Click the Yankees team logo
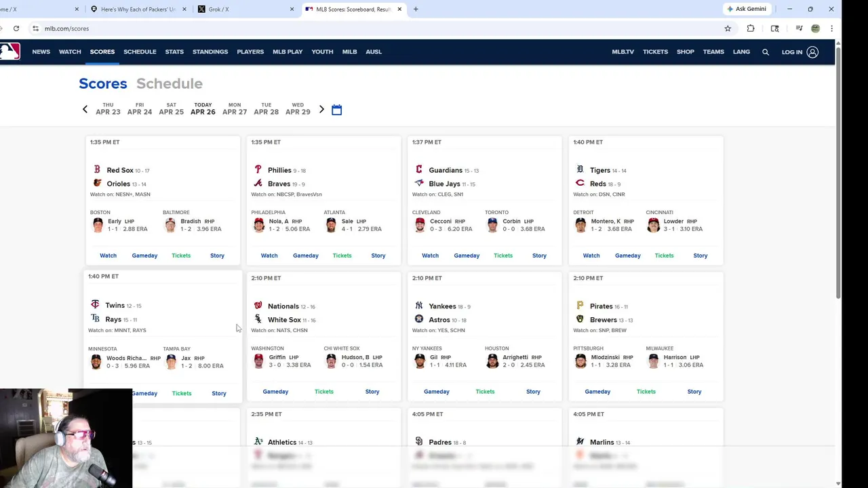 (x=419, y=306)
